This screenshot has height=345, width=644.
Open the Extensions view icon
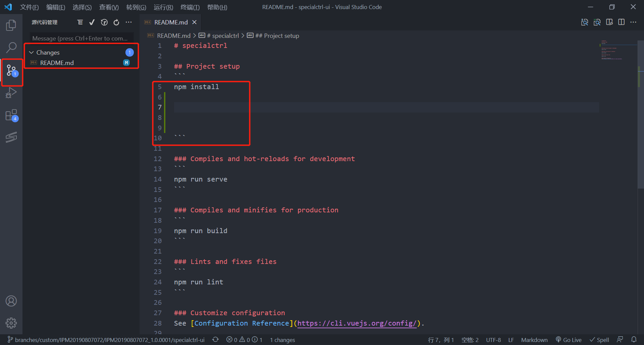(12, 115)
